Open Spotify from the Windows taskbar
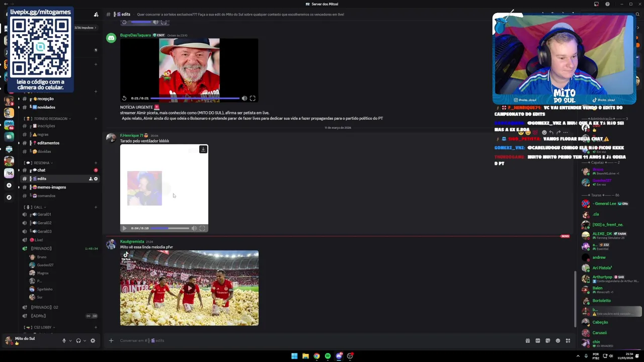 tap(328, 356)
